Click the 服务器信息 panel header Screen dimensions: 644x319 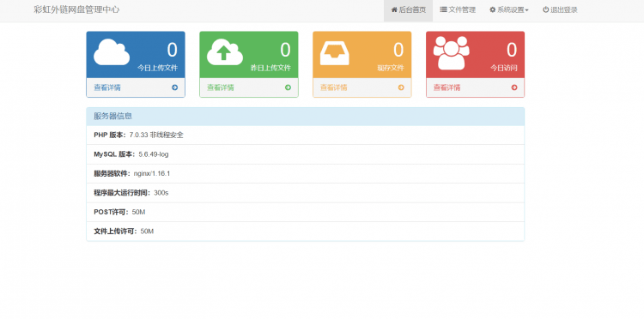pos(305,117)
